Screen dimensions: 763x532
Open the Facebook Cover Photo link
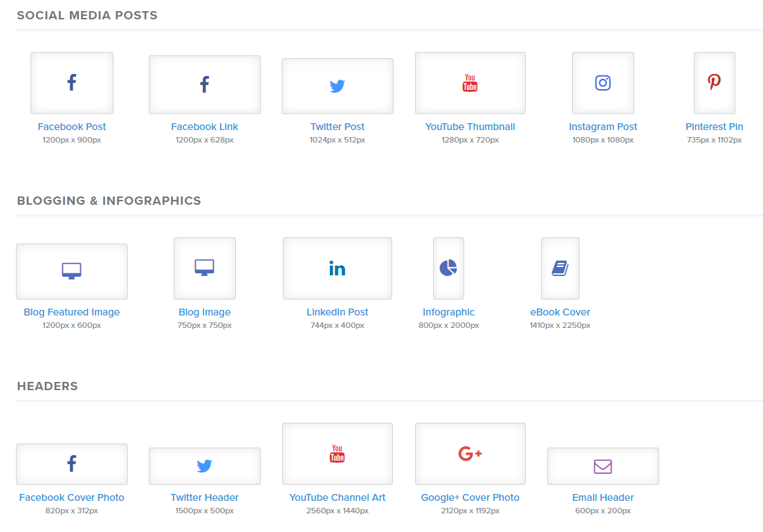pyautogui.click(x=72, y=497)
